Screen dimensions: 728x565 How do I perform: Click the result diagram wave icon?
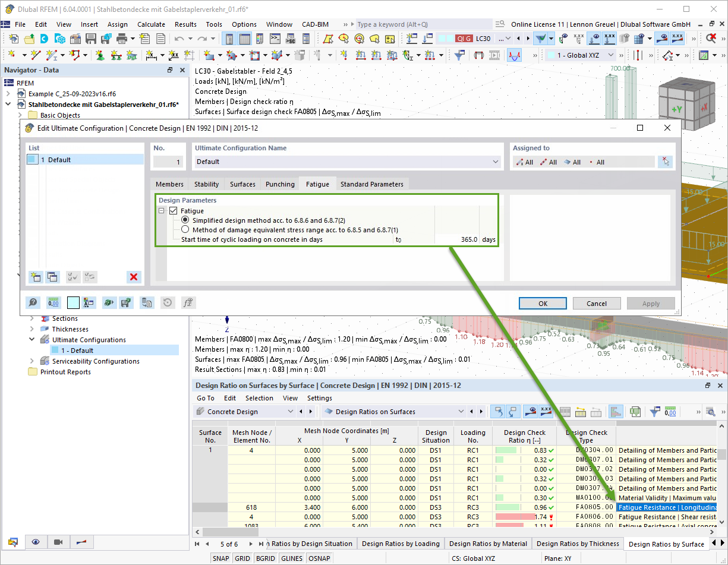click(514, 55)
